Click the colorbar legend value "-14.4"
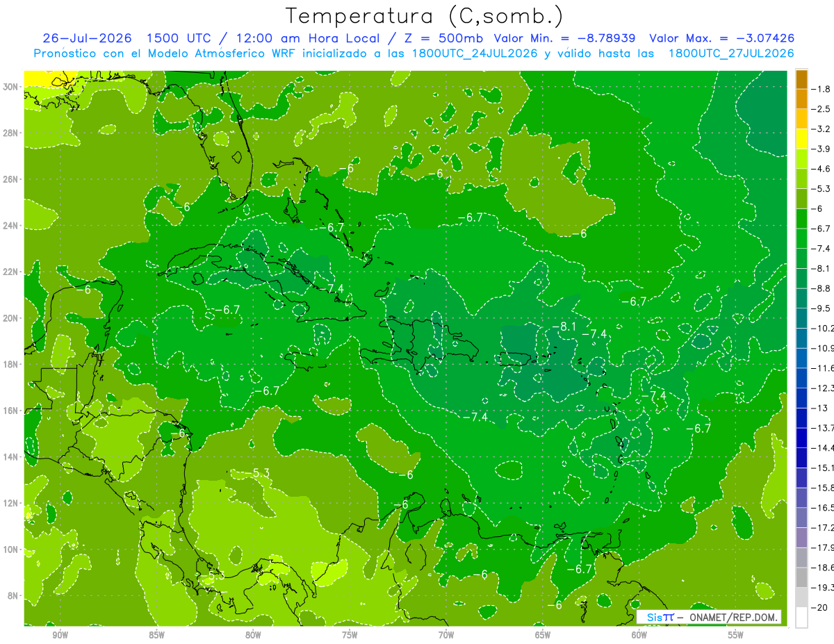834x644 pixels. [823, 448]
